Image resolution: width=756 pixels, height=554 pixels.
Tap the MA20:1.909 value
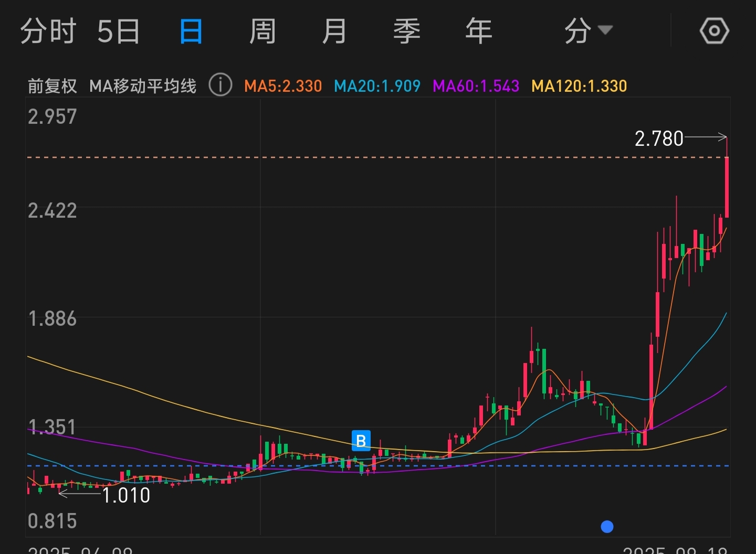click(x=377, y=86)
